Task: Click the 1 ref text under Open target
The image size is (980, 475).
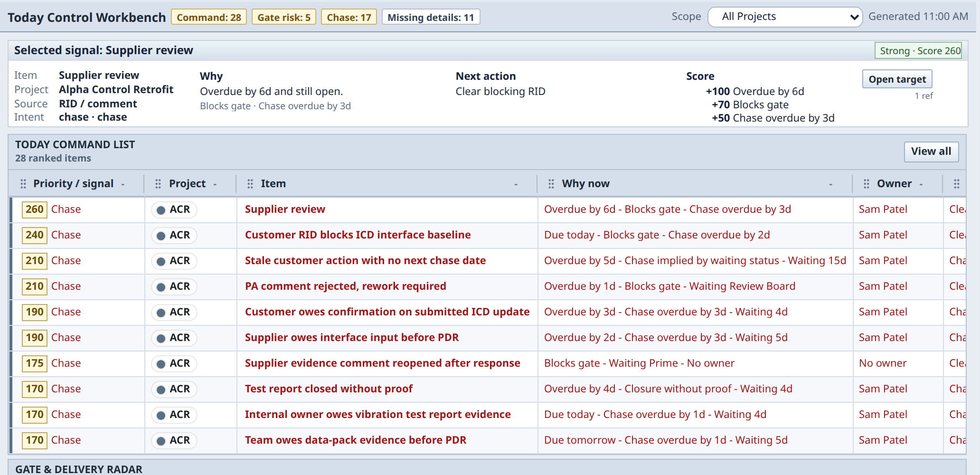Action: (x=923, y=96)
